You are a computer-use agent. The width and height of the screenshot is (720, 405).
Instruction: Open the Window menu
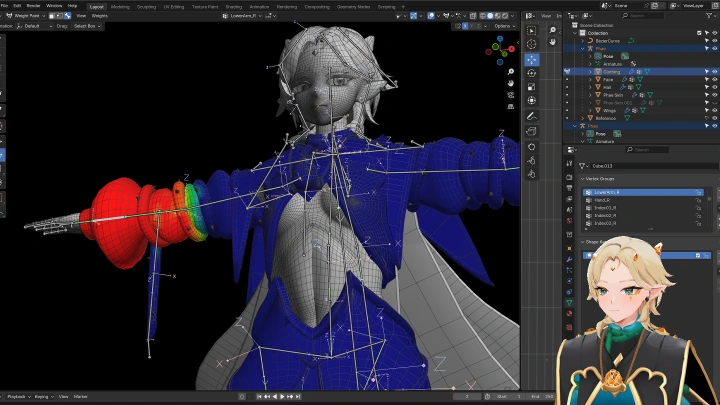[54, 6]
